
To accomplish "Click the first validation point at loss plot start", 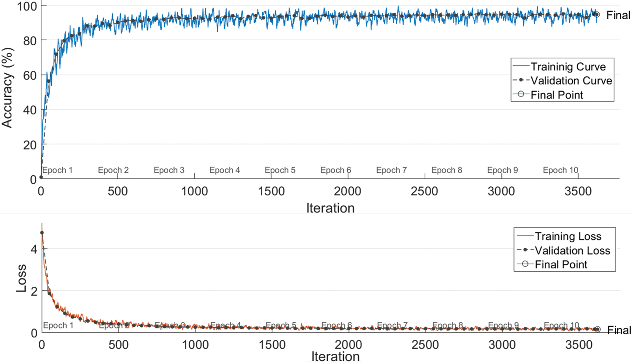I will pyautogui.click(x=42, y=233).
